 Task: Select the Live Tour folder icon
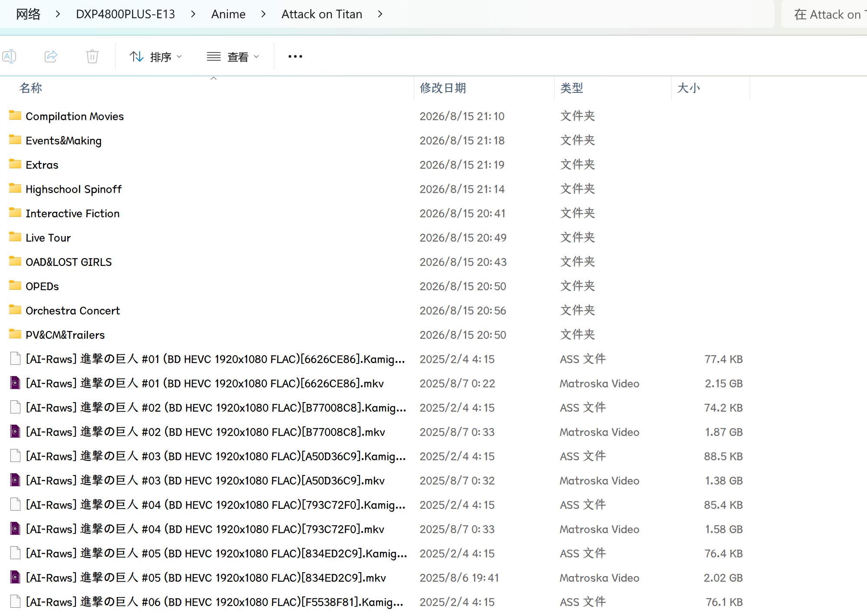tap(15, 237)
